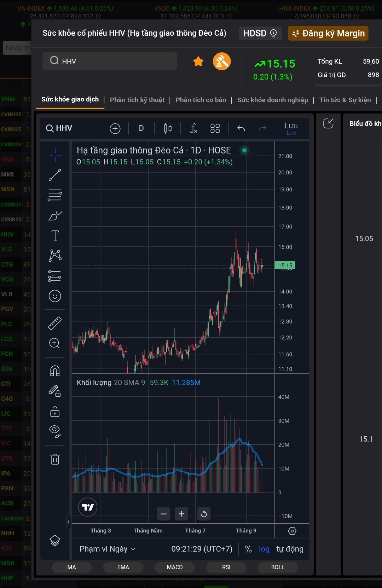Viewport: 382px width, 588px height.
Task: Open the Sức khỏe doanh nghiệp tab
Action: pos(272,100)
